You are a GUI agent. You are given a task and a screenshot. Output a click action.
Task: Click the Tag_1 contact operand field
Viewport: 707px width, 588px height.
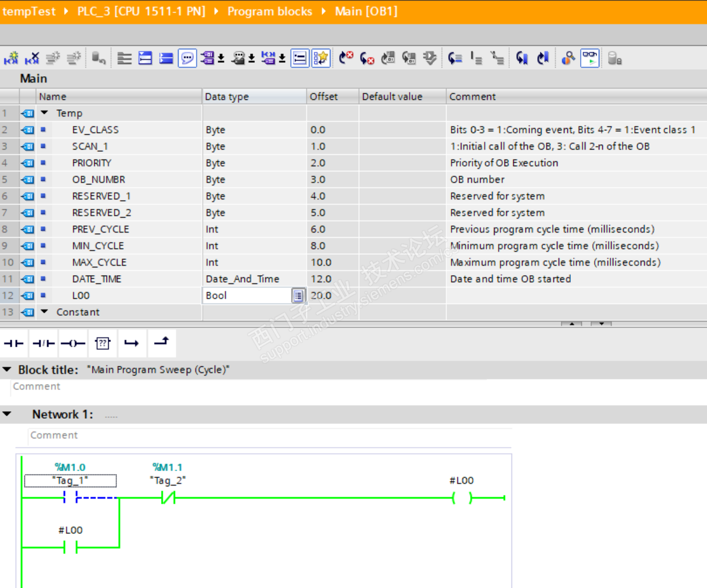click(x=70, y=481)
